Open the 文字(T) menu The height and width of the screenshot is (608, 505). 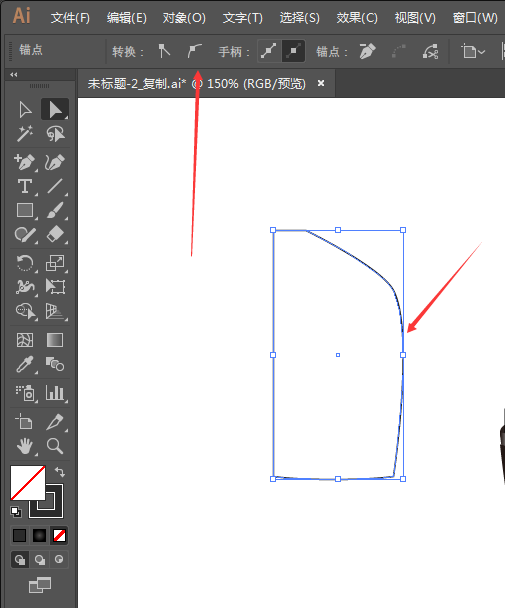pyautogui.click(x=242, y=18)
